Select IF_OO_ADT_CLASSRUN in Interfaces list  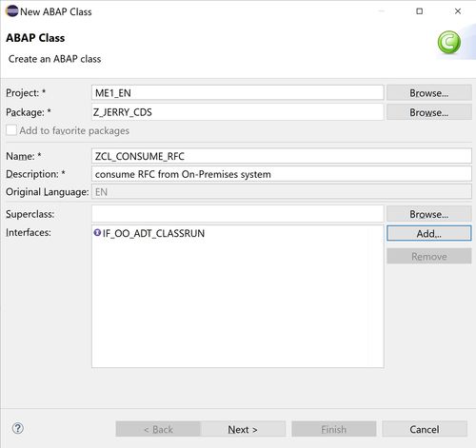pyautogui.click(x=153, y=233)
